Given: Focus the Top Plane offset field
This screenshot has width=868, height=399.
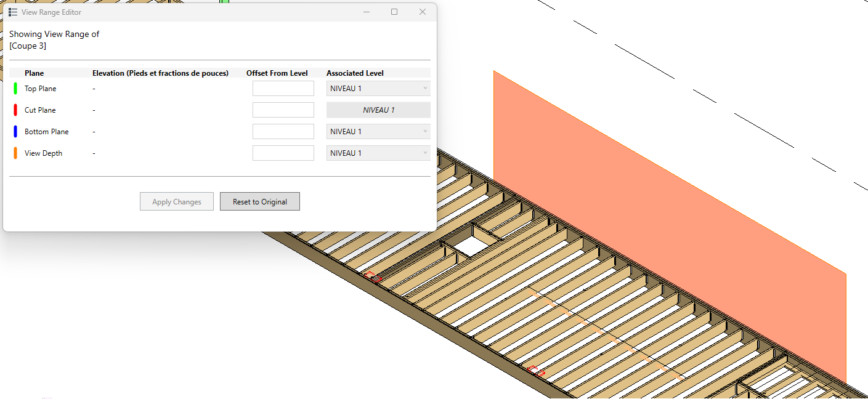Looking at the screenshot, I should [x=283, y=89].
